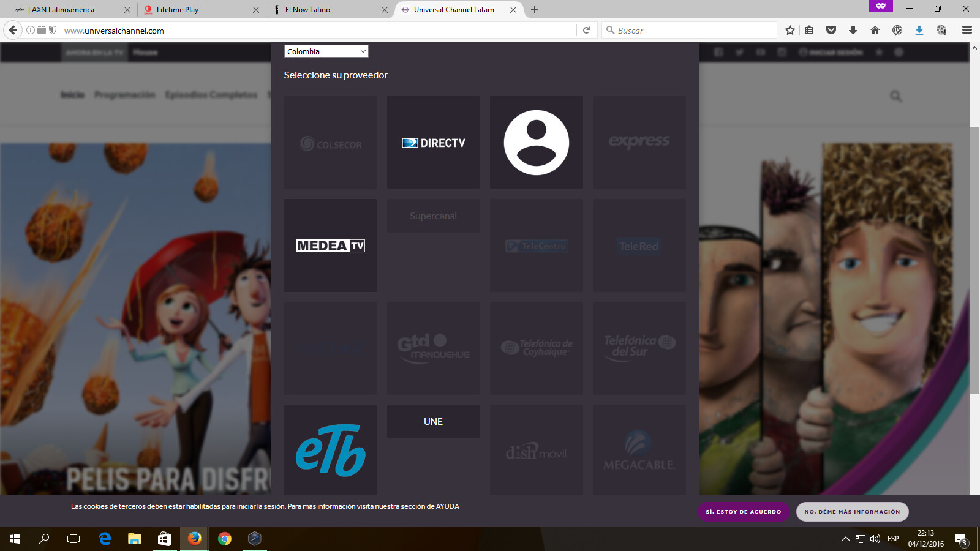The image size is (980, 551).
Task: Click the blurred Programación nav item
Action: click(x=125, y=95)
